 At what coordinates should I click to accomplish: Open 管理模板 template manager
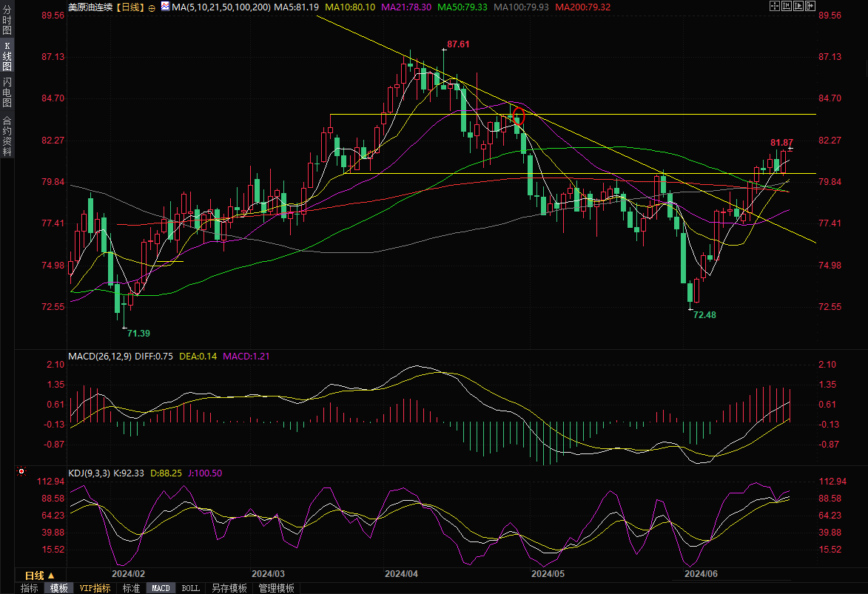(x=276, y=588)
